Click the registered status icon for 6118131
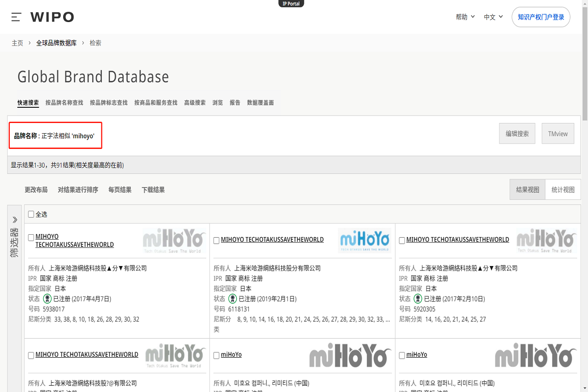Image resolution: width=588 pixels, height=392 pixels. point(232,298)
